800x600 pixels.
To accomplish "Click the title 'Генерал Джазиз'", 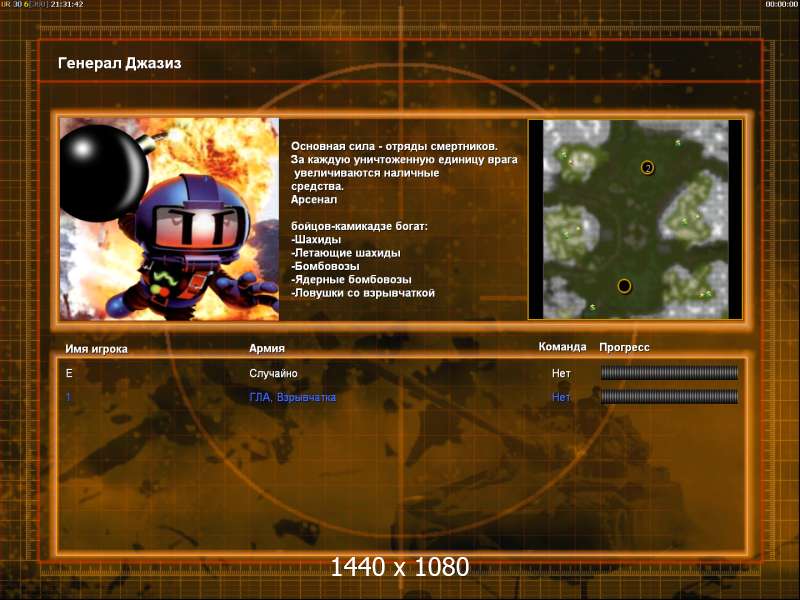I will point(120,63).
